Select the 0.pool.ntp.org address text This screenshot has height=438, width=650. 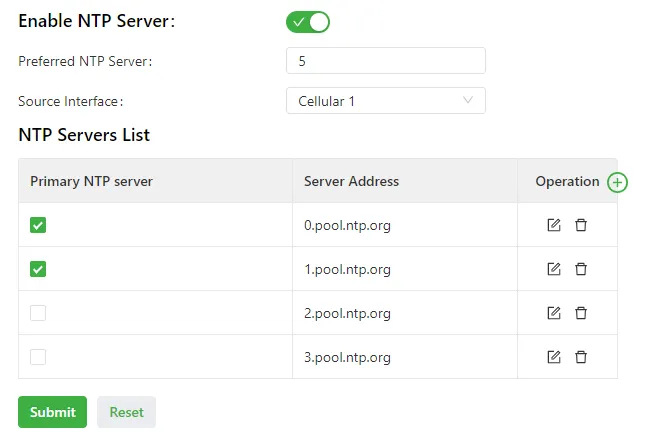(347, 225)
